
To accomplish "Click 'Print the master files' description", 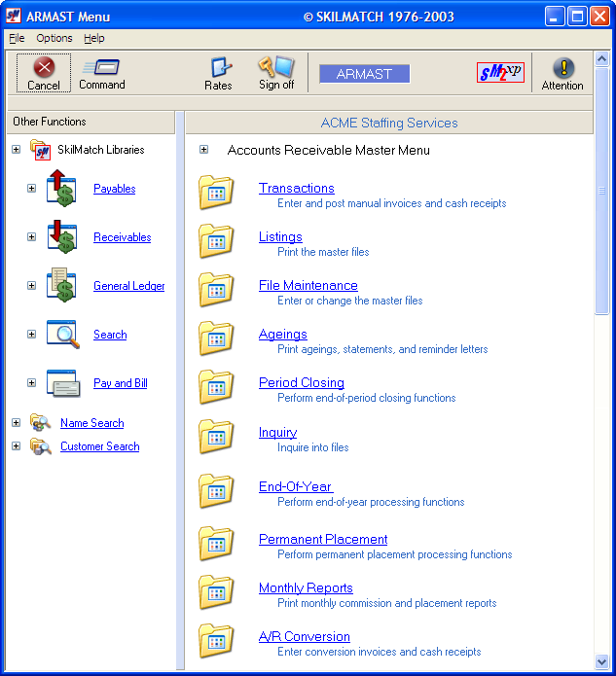I will pos(323,252).
